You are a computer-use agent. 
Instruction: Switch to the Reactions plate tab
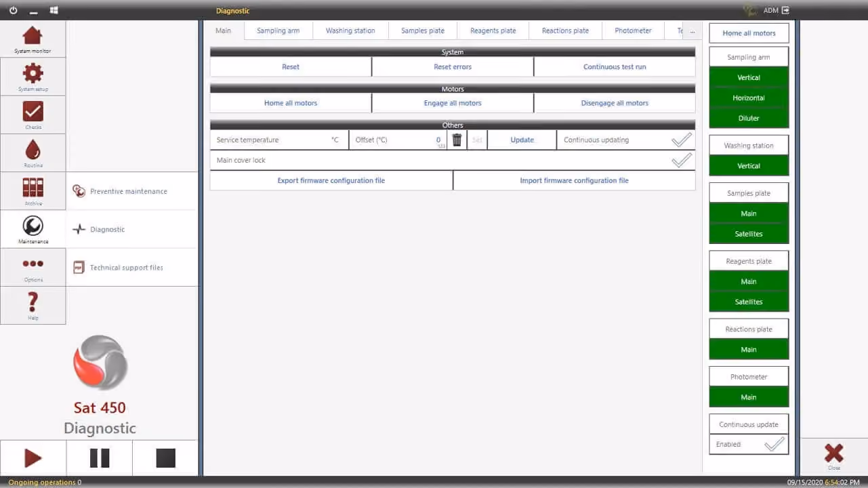coord(565,30)
